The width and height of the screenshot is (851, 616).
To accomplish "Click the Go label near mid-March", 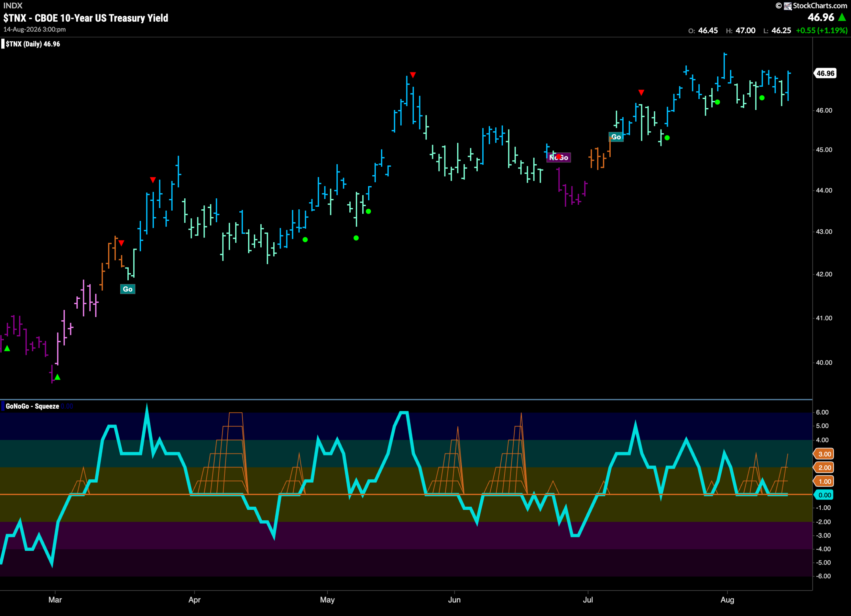I will tap(128, 289).
